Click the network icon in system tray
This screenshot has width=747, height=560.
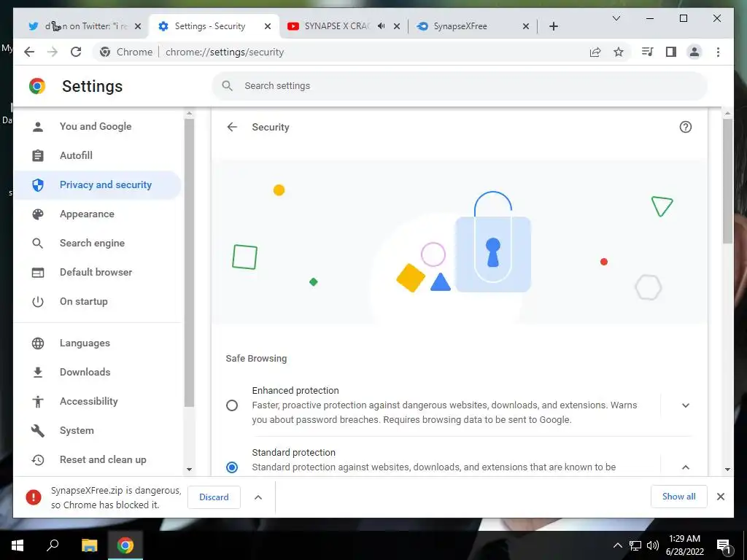coord(635,545)
